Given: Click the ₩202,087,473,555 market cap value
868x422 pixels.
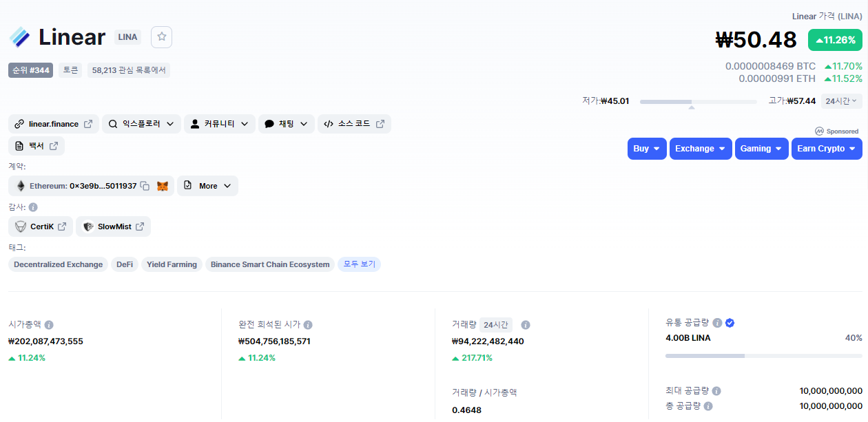Looking at the screenshot, I should pyautogui.click(x=45, y=341).
